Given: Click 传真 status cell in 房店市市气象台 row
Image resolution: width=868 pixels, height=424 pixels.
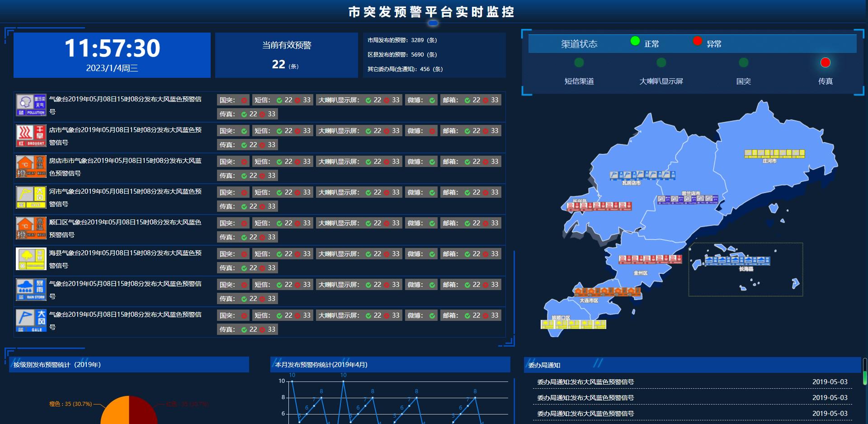Looking at the screenshot, I should [x=247, y=176].
